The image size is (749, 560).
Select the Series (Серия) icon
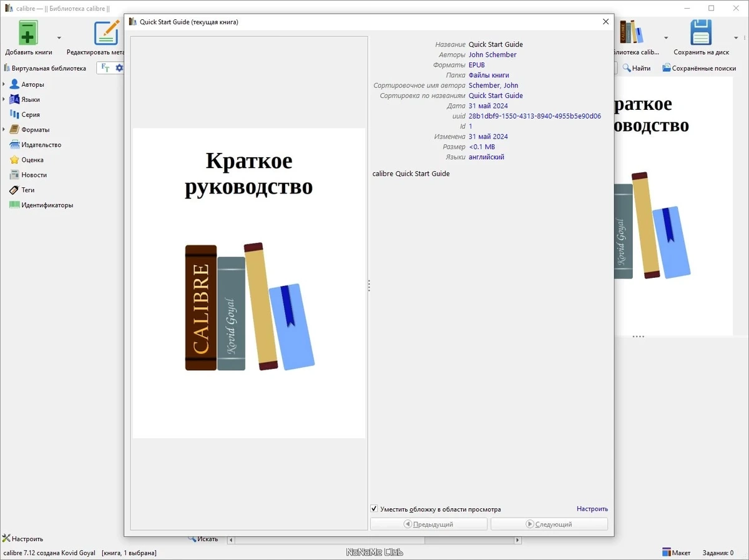pos(14,114)
